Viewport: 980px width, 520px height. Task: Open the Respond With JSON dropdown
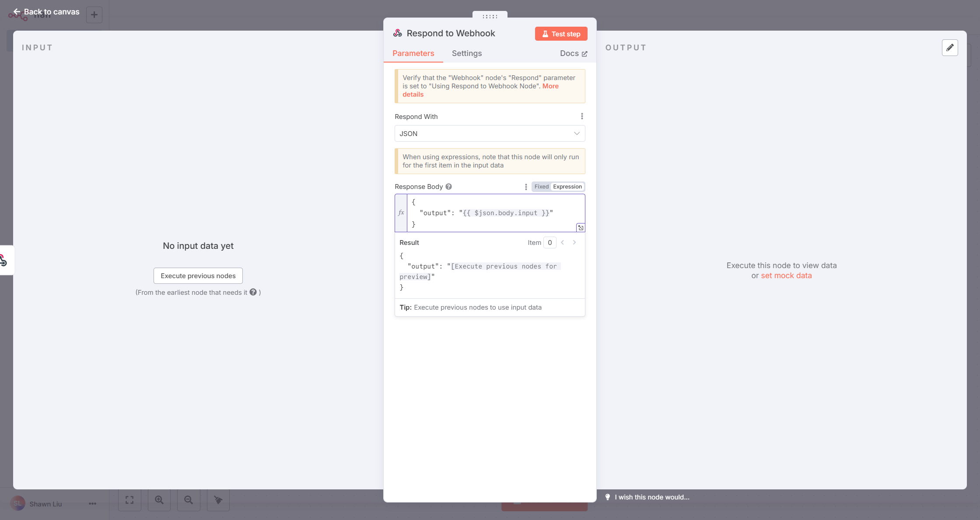pos(490,134)
